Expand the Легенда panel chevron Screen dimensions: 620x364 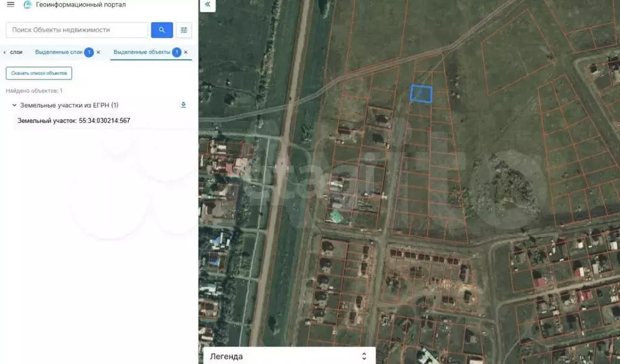click(363, 356)
